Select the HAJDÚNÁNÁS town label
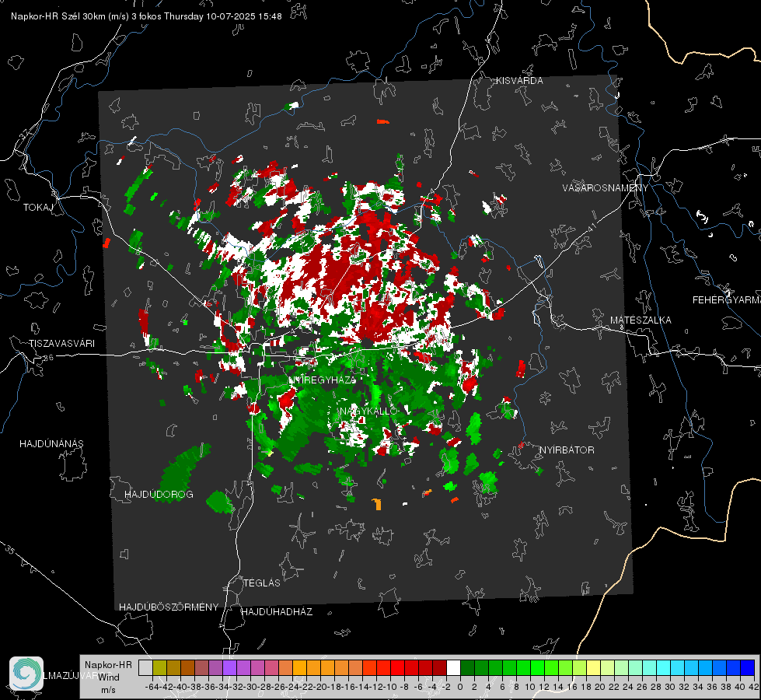 coord(51,444)
